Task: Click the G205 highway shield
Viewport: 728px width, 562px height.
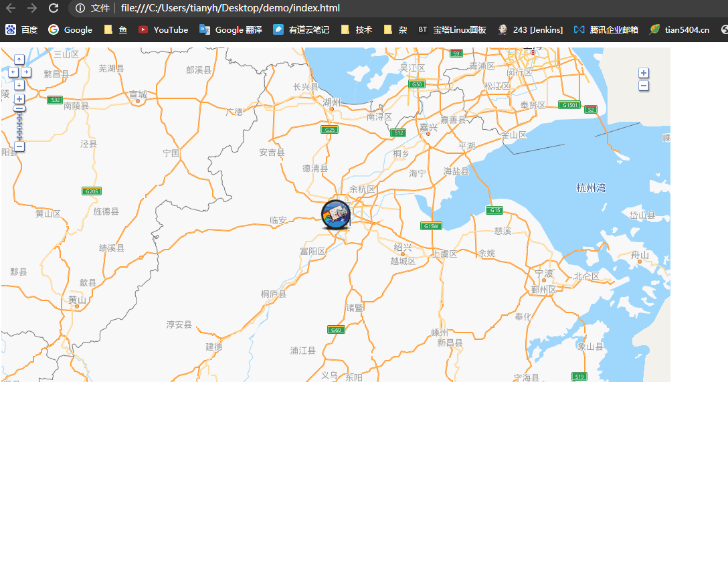Action: 92,191
